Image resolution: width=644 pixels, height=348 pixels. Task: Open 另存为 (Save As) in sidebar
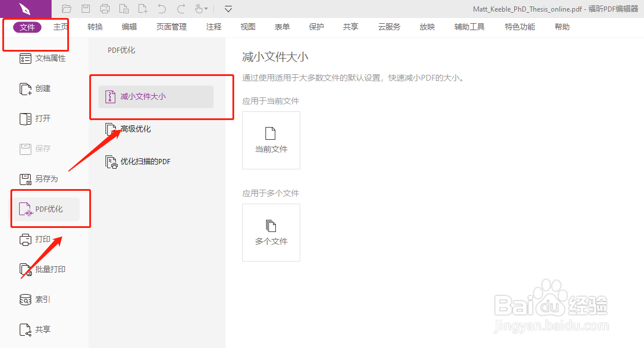pyautogui.click(x=45, y=179)
